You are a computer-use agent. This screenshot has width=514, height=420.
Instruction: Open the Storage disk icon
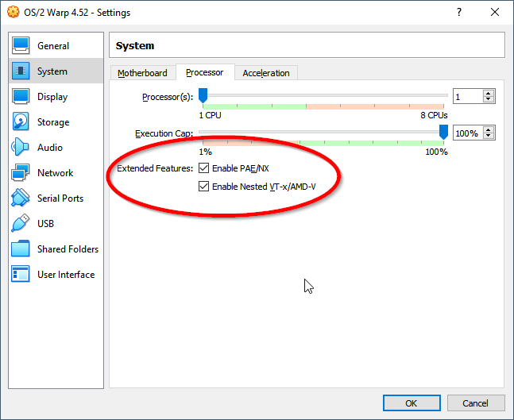pos(21,121)
